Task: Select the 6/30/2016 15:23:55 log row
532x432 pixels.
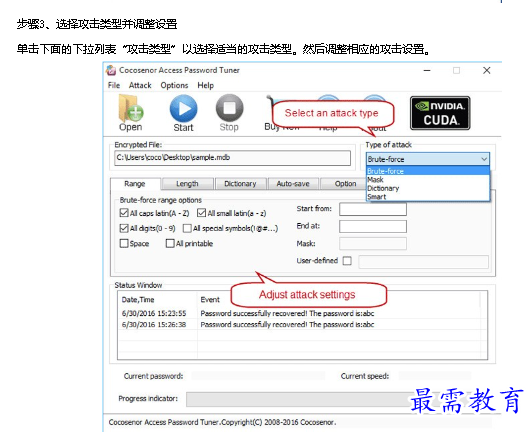Action: click(302, 313)
